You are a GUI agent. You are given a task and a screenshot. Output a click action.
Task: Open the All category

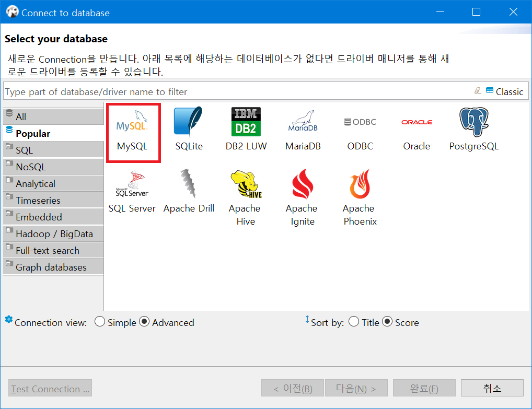point(53,116)
